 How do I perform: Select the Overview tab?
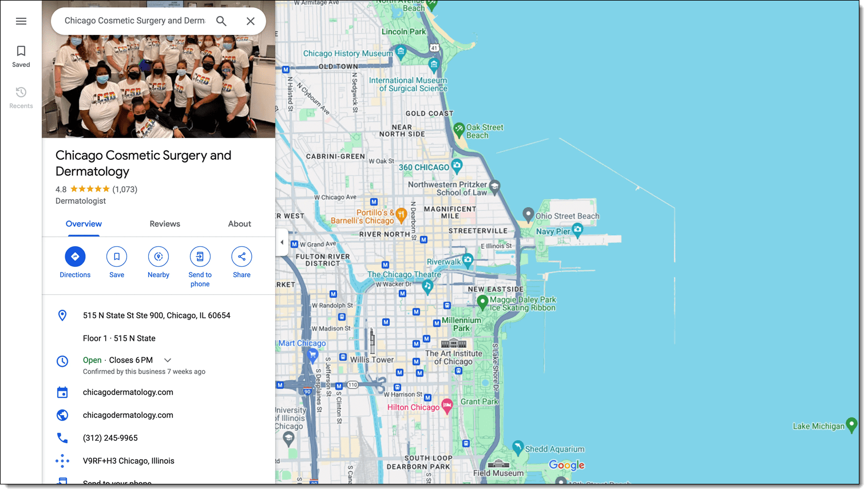tap(84, 224)
